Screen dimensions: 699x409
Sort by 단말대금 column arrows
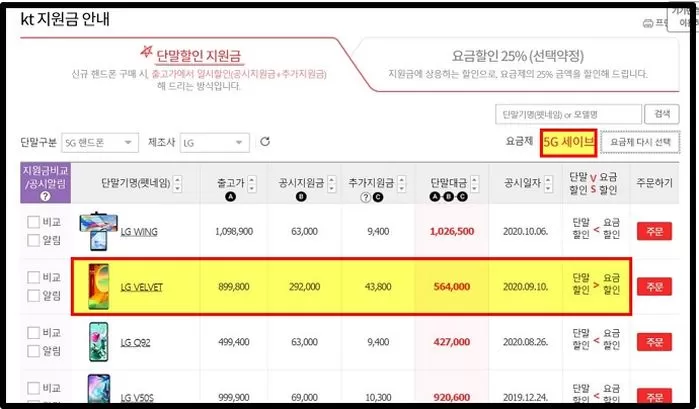[x=474, y=183]
